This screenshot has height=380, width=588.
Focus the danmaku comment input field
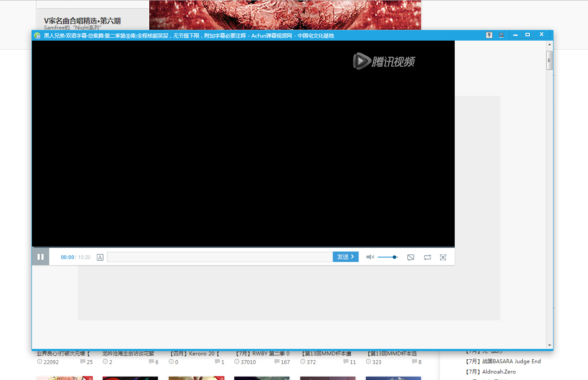point(220,257)
